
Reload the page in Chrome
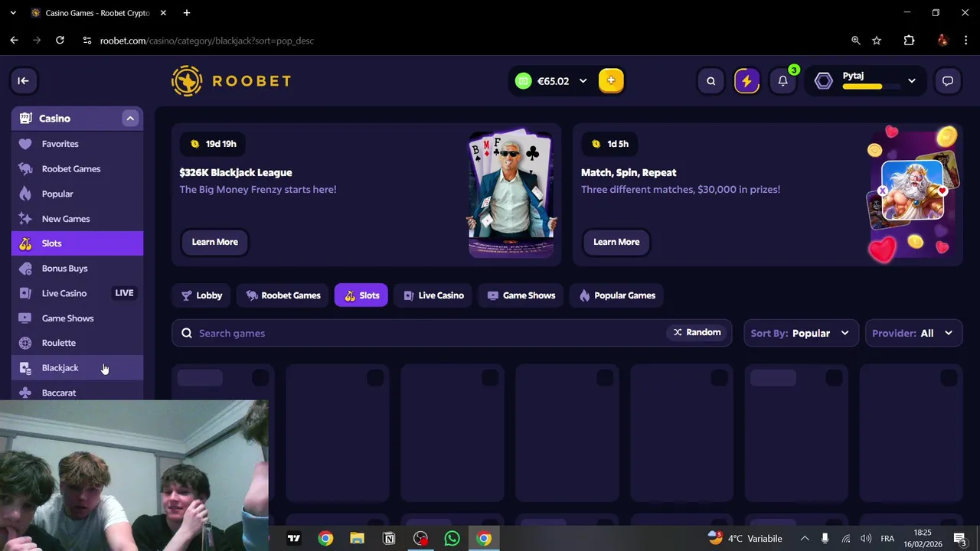60,41
